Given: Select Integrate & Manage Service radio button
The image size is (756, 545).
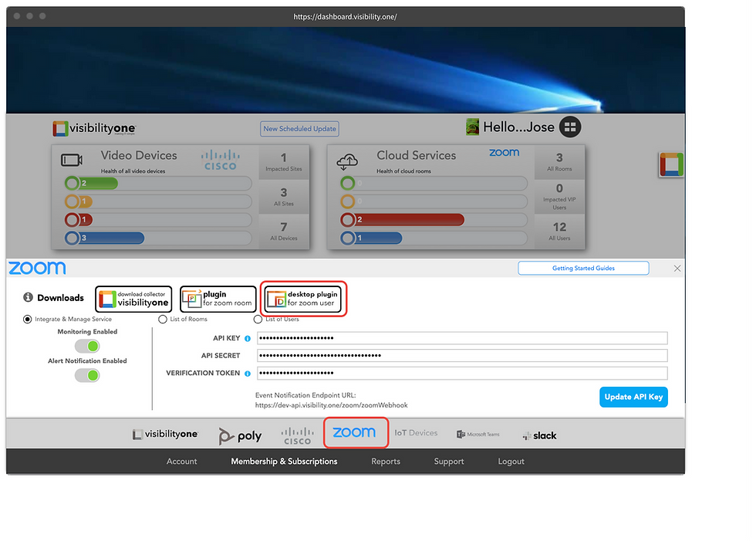Looking at the screenshot, I should tap(28, 320).
